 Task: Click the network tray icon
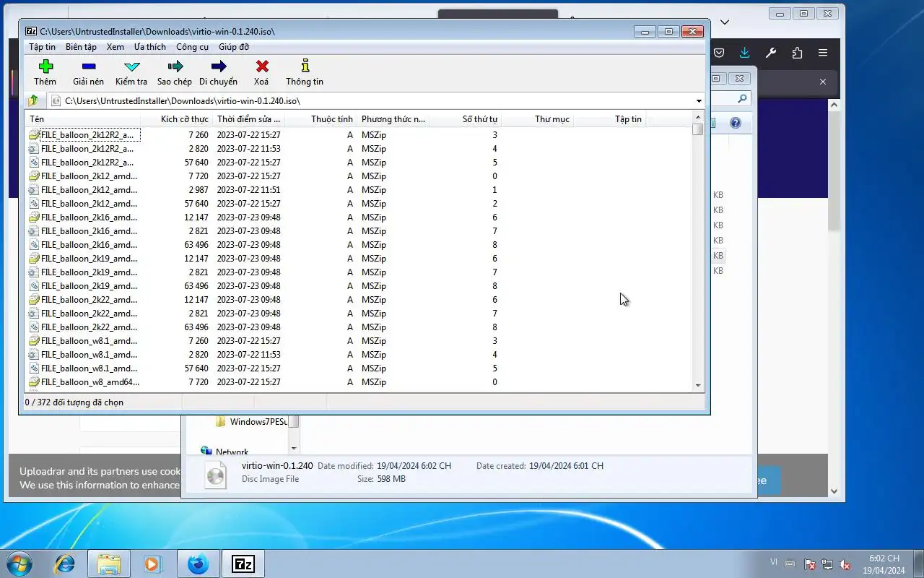(827, 564)
